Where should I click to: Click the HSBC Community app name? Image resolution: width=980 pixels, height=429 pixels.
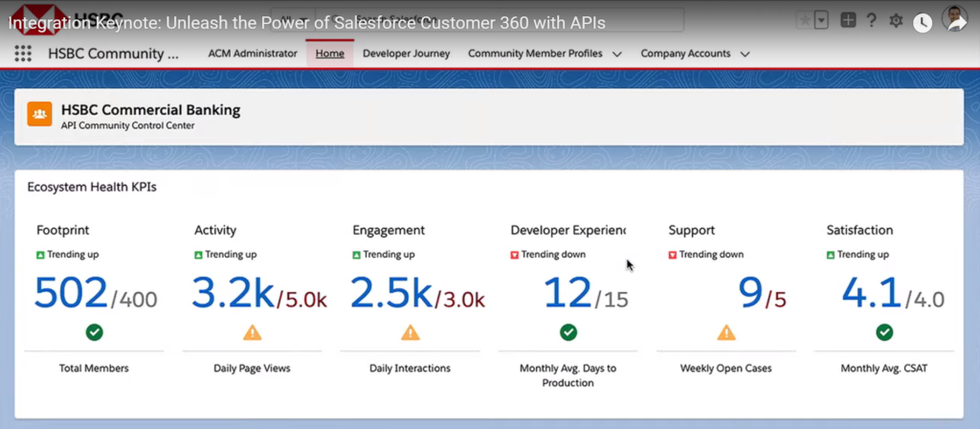point(113,54)
